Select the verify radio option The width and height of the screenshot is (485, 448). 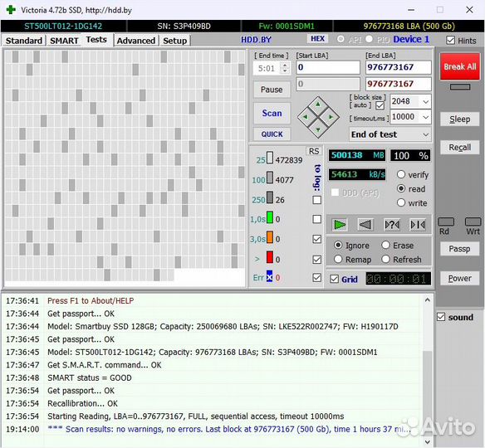(x=401, y=174)
